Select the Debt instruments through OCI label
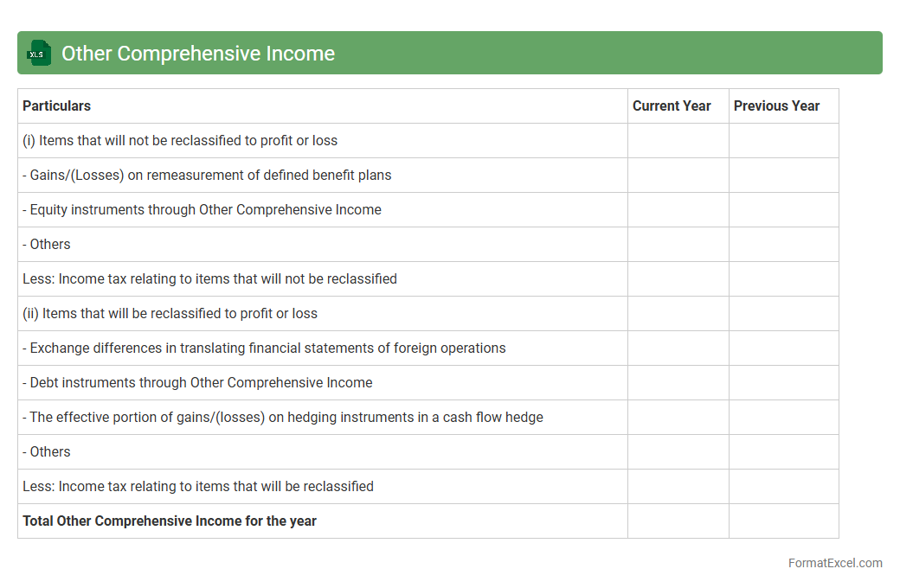The width and height of the screenshot is (900, 588). click(197, 382)
